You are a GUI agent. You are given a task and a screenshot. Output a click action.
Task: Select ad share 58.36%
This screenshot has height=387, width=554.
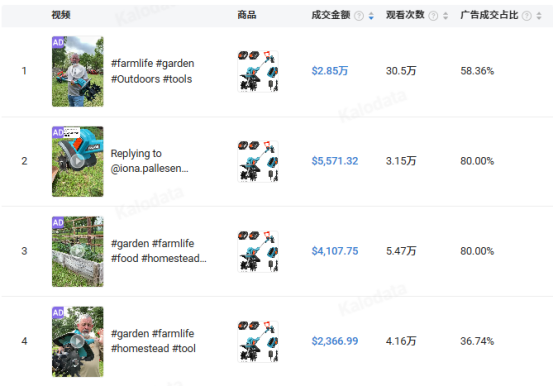[x=477, y=71]
